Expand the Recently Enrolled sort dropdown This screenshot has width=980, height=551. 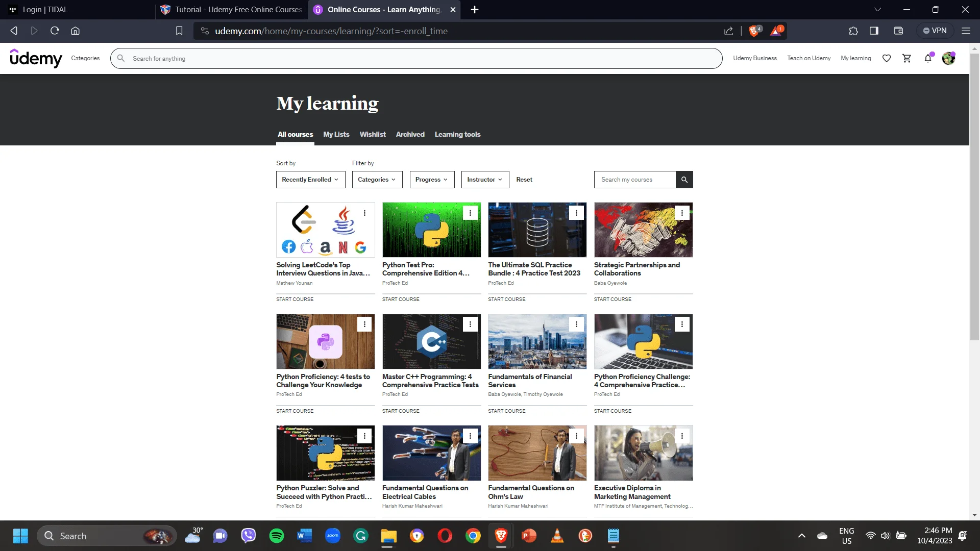(310, 180)
